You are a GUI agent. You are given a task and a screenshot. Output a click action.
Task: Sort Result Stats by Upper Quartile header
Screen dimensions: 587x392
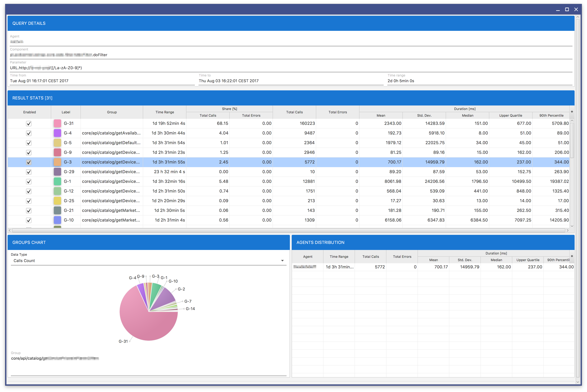[x=511, y=115]
